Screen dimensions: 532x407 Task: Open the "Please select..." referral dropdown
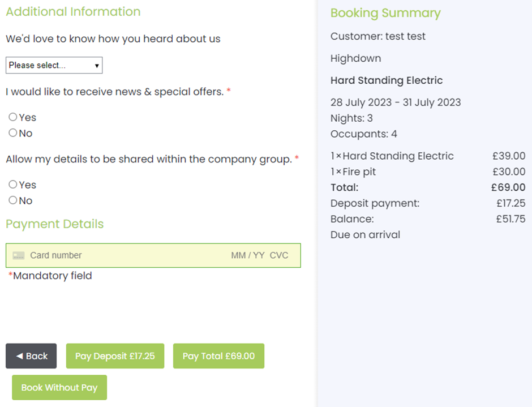click(x=54, y=66)
